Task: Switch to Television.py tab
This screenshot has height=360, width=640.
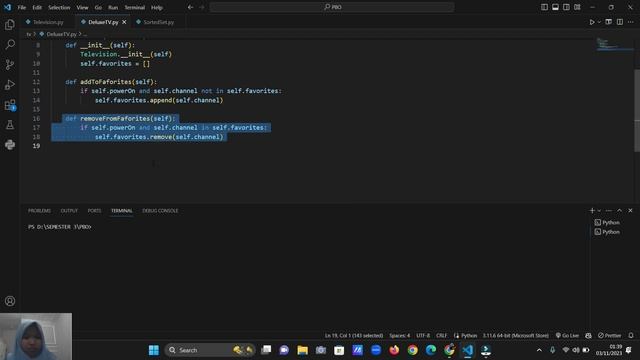Action: point(48,22)
